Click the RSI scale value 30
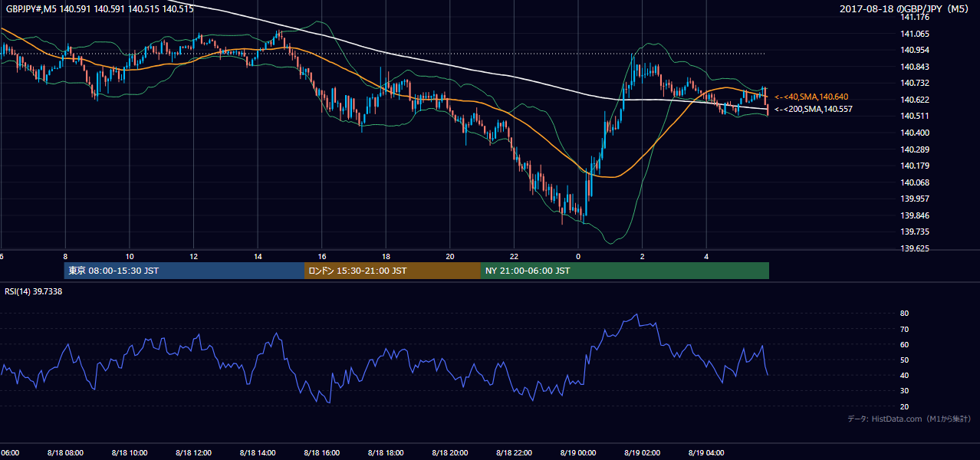The width and height of the screenshot is (980, 460). point(904,391)
